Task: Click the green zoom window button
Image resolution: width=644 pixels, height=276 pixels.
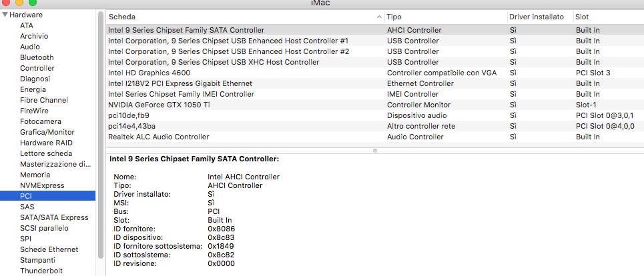Action: pos(33,3)
